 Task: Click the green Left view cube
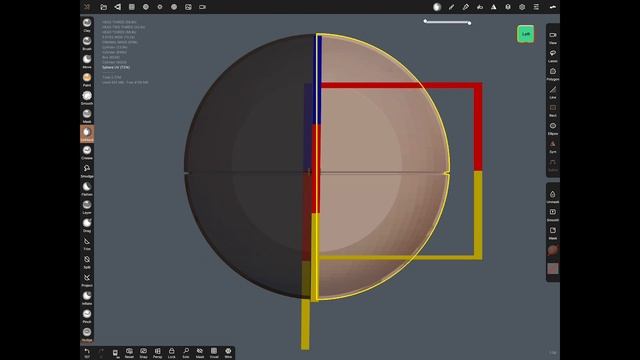click(525, 34)
